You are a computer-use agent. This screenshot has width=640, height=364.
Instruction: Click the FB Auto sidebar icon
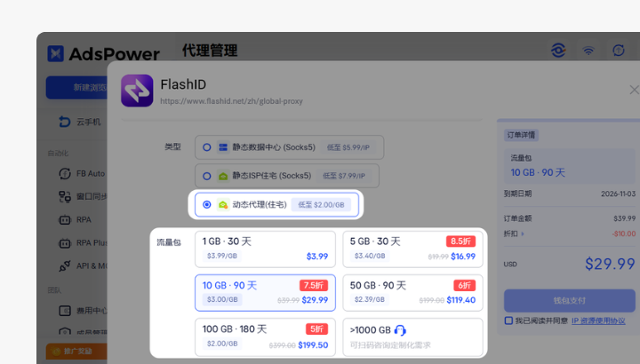65,174
